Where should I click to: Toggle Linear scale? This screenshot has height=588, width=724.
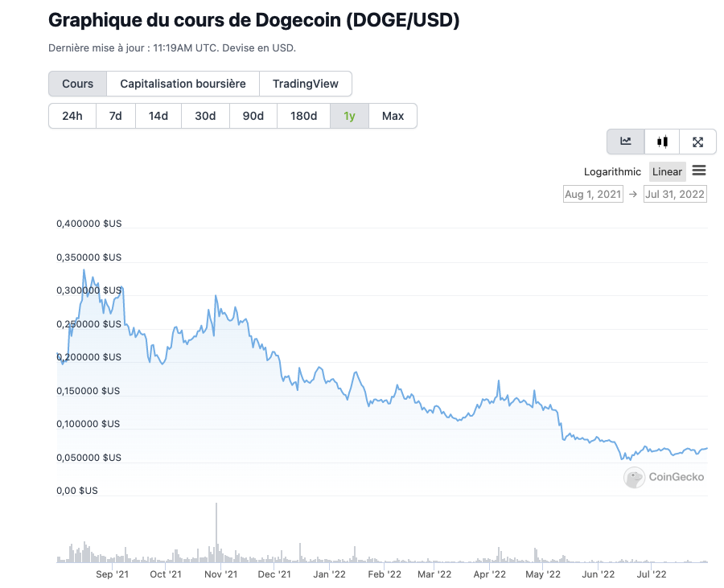click(667, 171)
